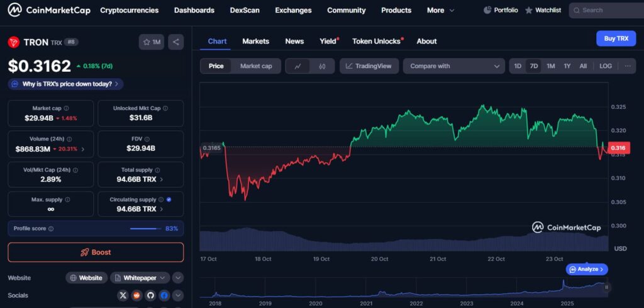Open the Reddit social icon
The width and height of the screenshot is (644, 308).
[x=136, y=295]
